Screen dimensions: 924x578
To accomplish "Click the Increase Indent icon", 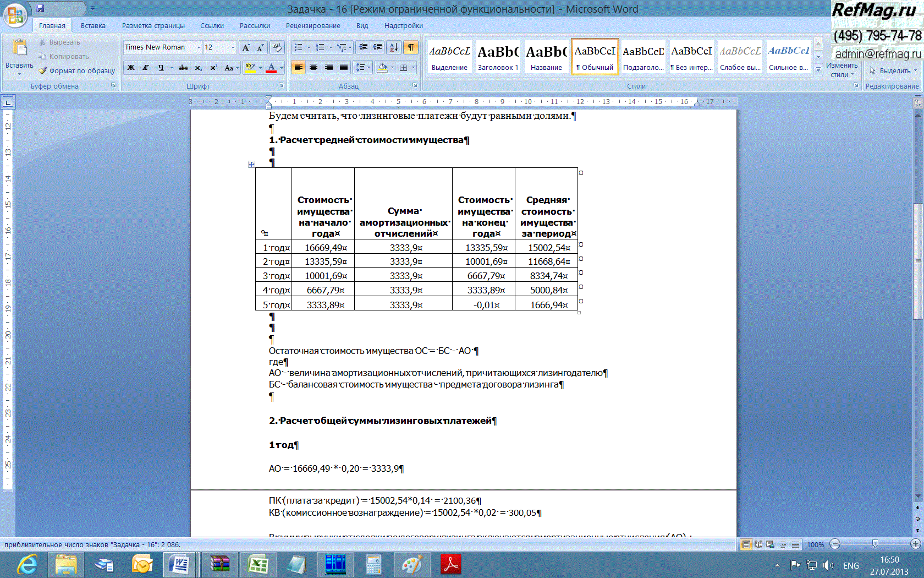I will click(x=378, y=47).
